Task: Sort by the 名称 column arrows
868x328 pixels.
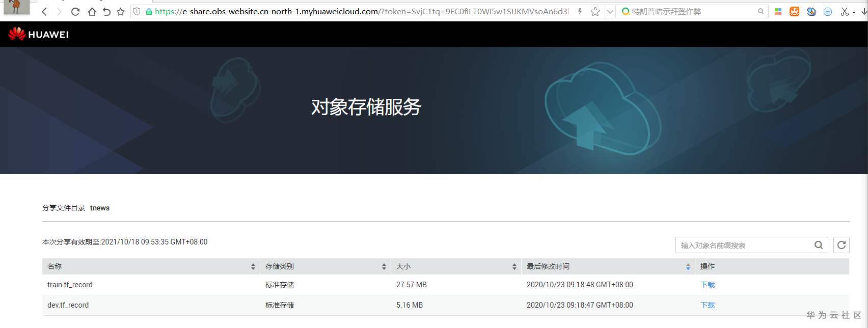Action: tap(253, 266)
